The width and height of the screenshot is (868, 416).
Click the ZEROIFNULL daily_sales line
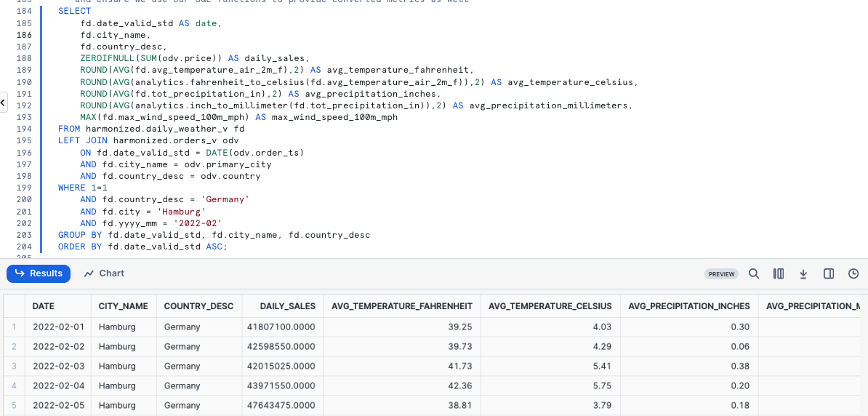[194, 59]
